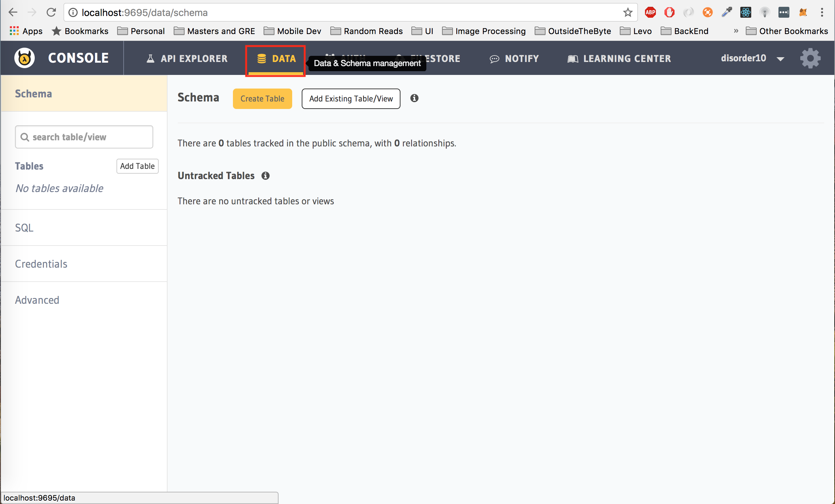Open the SQL sidebar link
Screen dimensions: 835x504
click(24, 227)
